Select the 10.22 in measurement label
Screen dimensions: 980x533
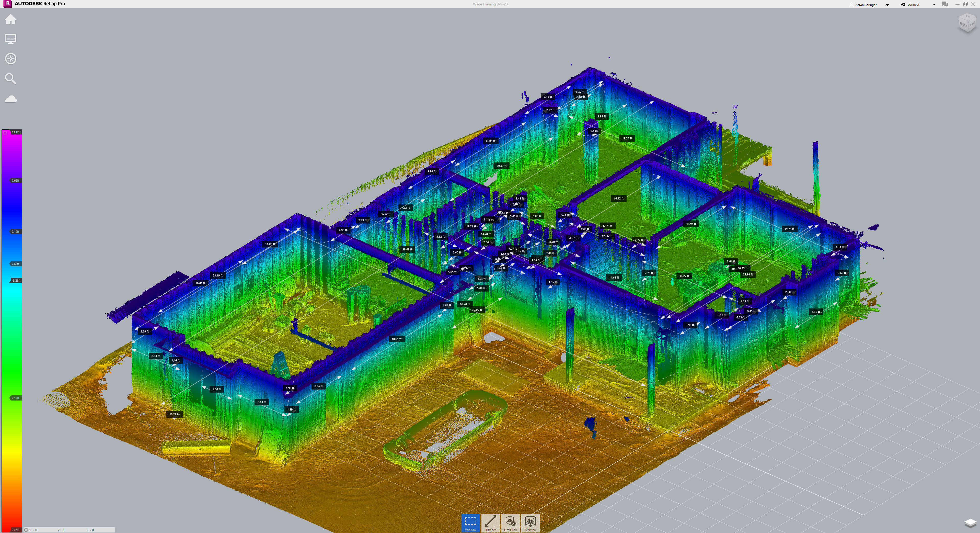point(174,414)
